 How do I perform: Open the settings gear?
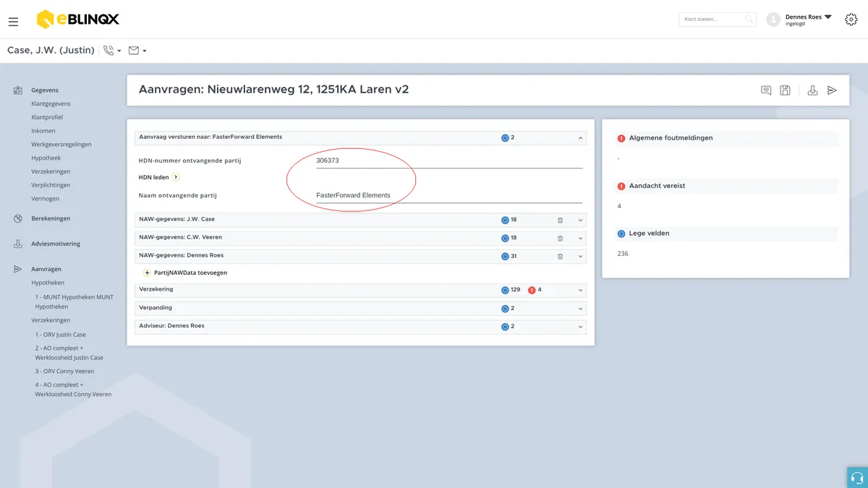[851, 20]
